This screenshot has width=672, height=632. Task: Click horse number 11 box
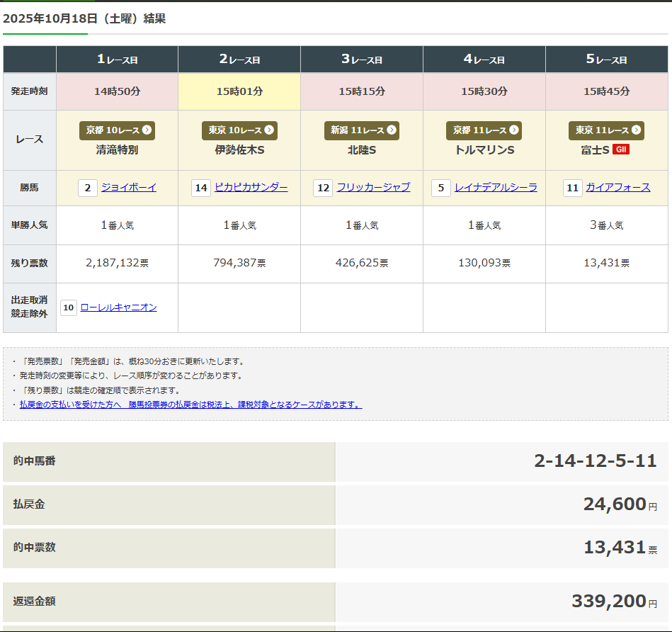[x=573, y=188]
